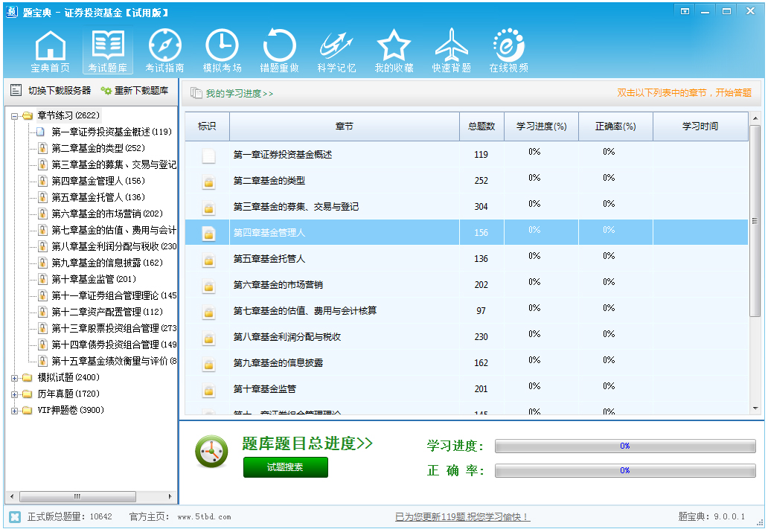Open 我的学习进度>> link
The width and height of the screenshot is (768, 532).
[239, 93]
